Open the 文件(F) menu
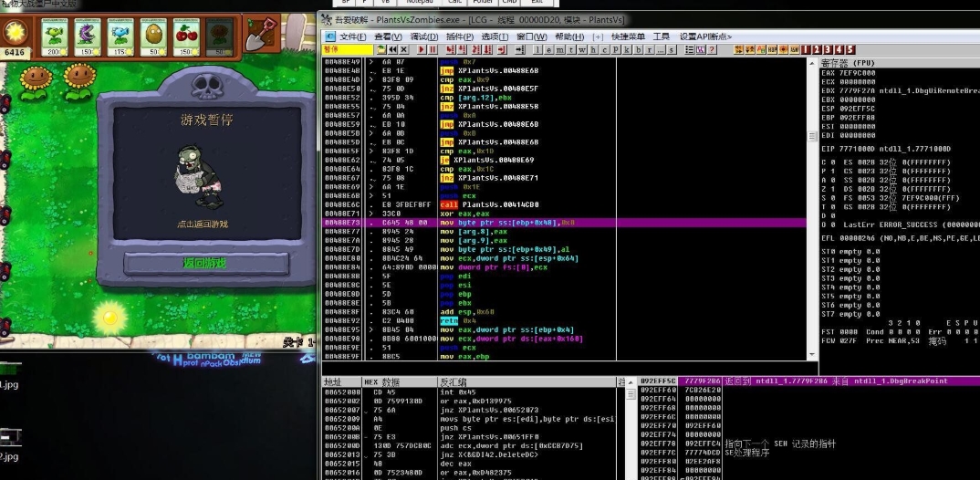Image resolution: width=980 pixels, height=480 pixels. pos(351,37)
